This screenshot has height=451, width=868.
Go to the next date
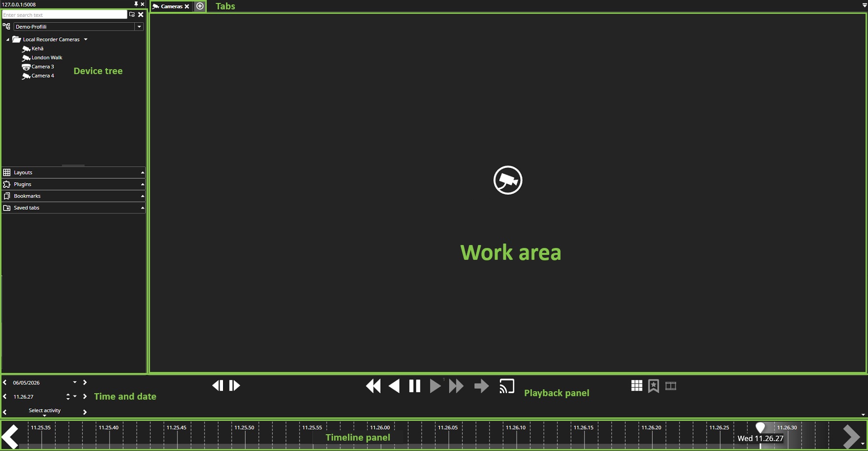[85, 382]
